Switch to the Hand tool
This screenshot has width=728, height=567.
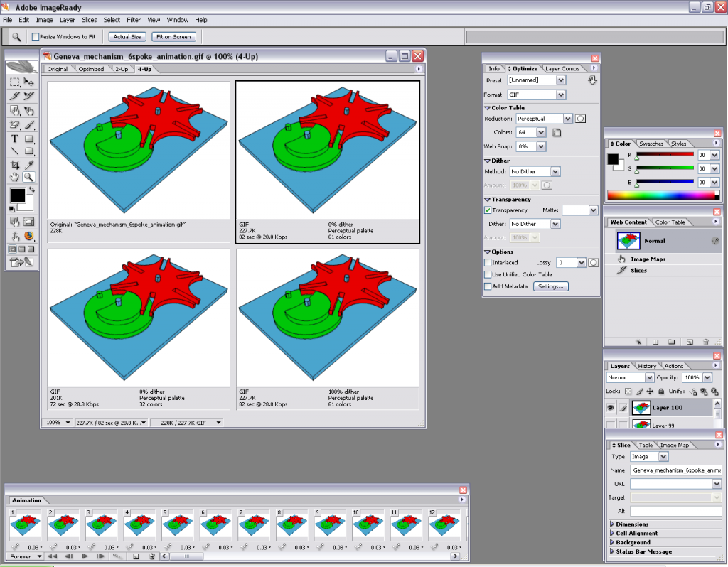15,177
